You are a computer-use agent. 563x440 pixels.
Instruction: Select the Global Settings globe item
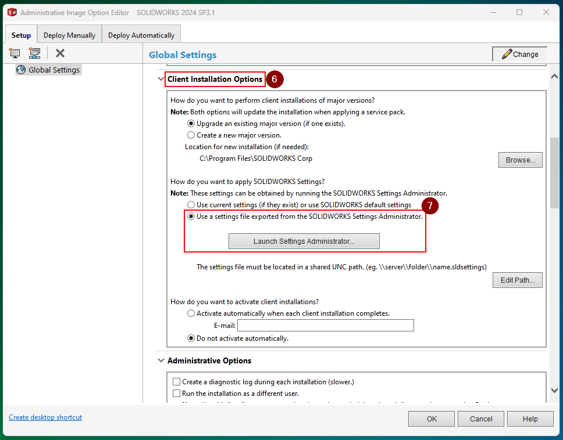(48, 70)
